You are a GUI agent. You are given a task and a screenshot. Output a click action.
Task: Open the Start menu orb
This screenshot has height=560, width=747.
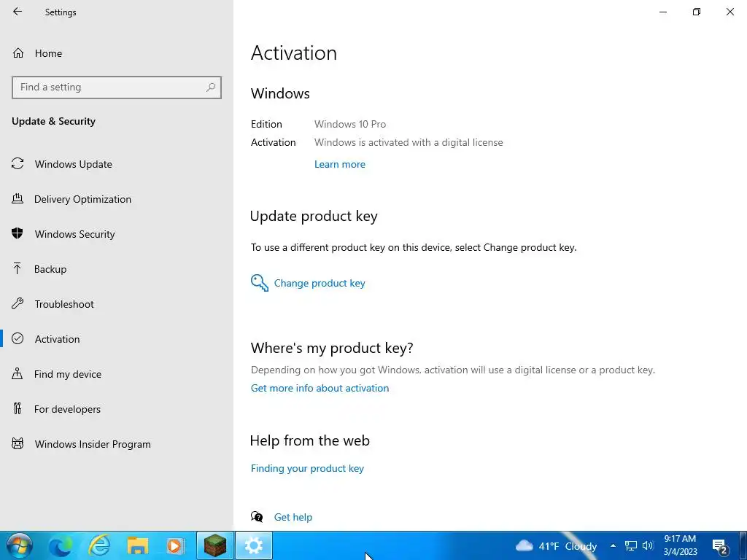19,545
